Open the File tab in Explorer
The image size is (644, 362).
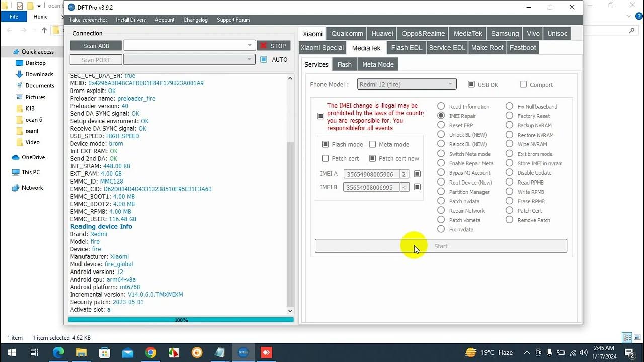(14, 17)
